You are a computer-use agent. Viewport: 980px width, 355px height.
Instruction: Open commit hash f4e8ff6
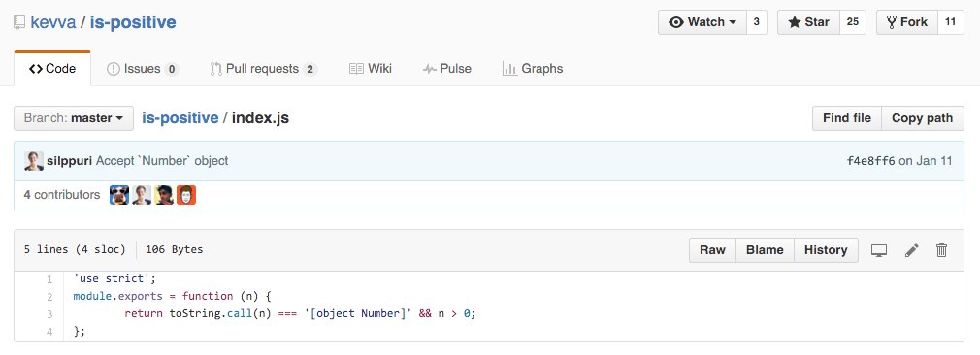click(x=870, y=161)
